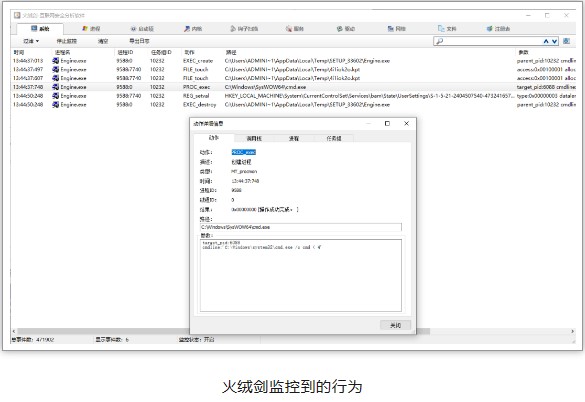Click the 关闭 button in the dialog
Image resolution: width=585 pixels, height=402 pixels.
tap(395, 325)
